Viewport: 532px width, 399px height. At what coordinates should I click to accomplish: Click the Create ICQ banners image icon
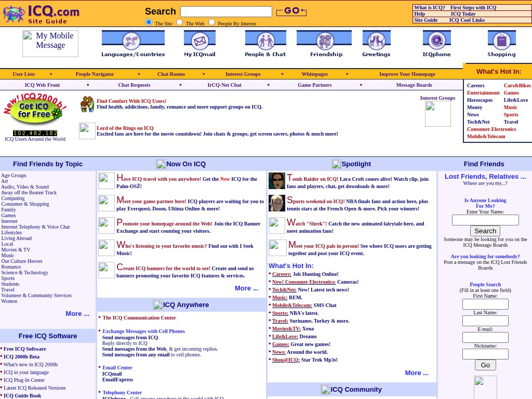[107, 270]
